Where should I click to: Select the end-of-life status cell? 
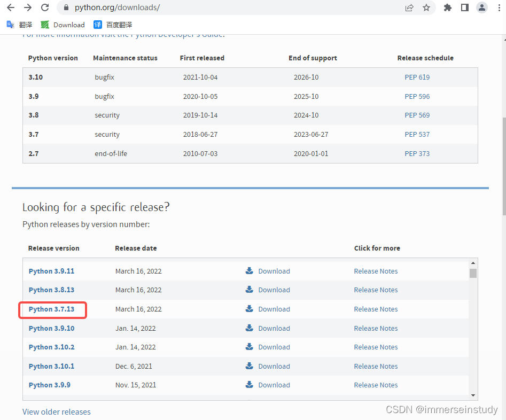tap(111, 154)
